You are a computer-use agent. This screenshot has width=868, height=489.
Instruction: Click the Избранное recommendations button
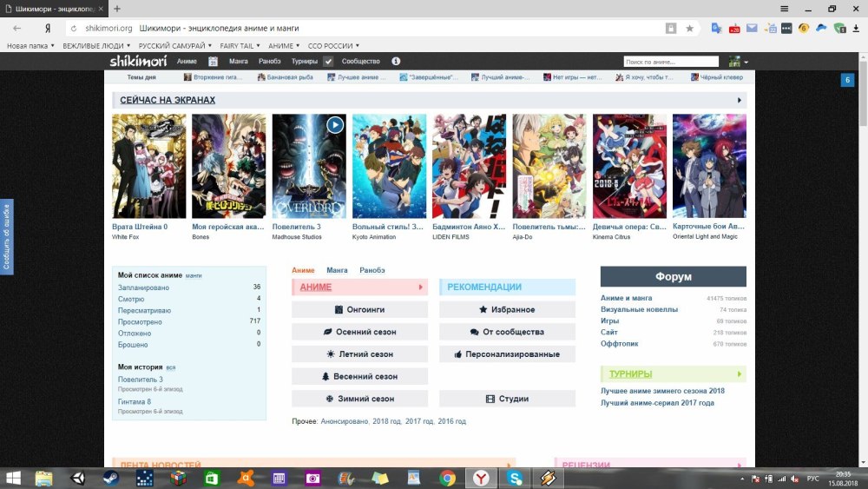coord(507,309)
